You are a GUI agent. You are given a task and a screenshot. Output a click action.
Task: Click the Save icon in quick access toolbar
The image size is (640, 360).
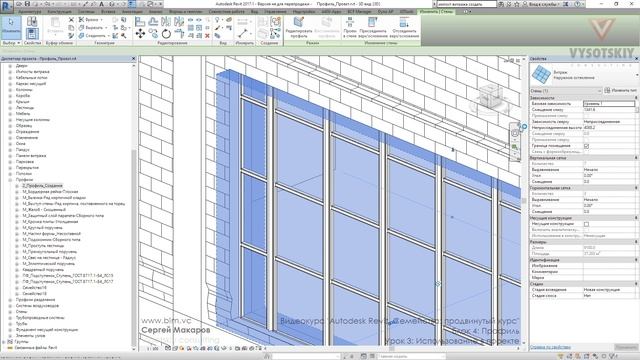pos(27,4)
